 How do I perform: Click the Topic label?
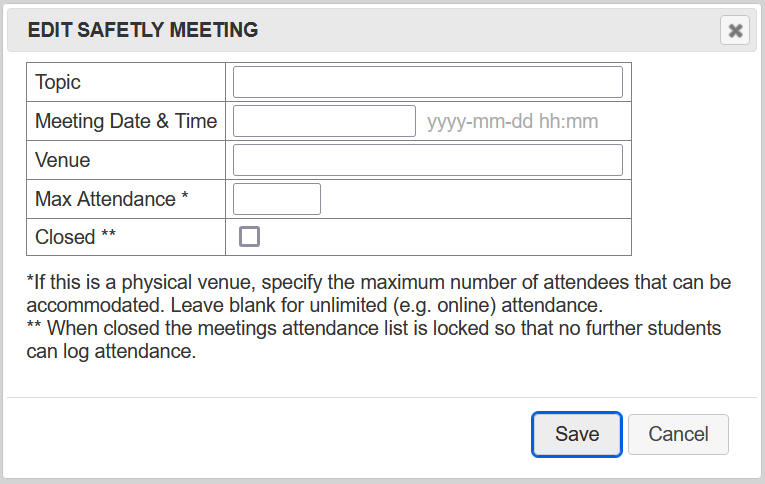58,82
